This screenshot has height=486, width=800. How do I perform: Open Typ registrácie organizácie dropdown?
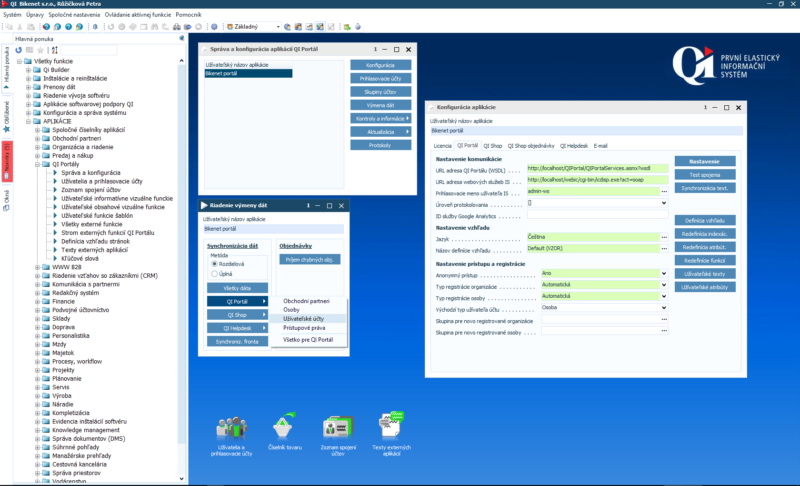[x=664, y=285]
